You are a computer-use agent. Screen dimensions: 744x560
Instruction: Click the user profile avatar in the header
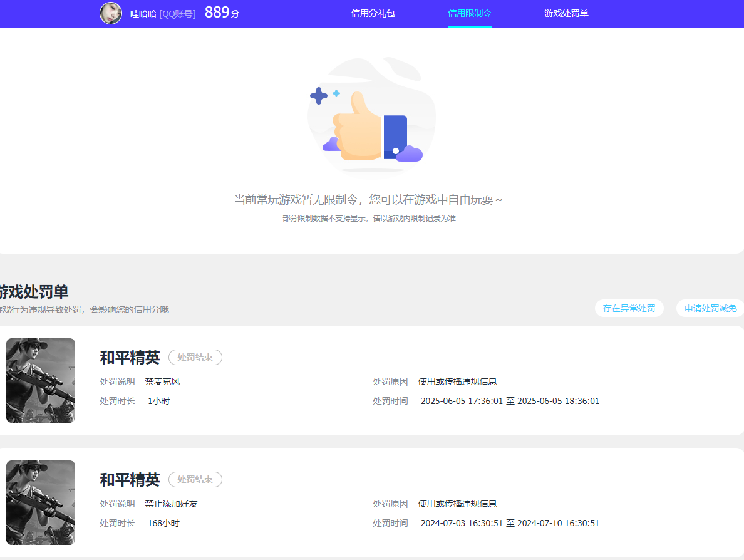(x=111, y=13)
